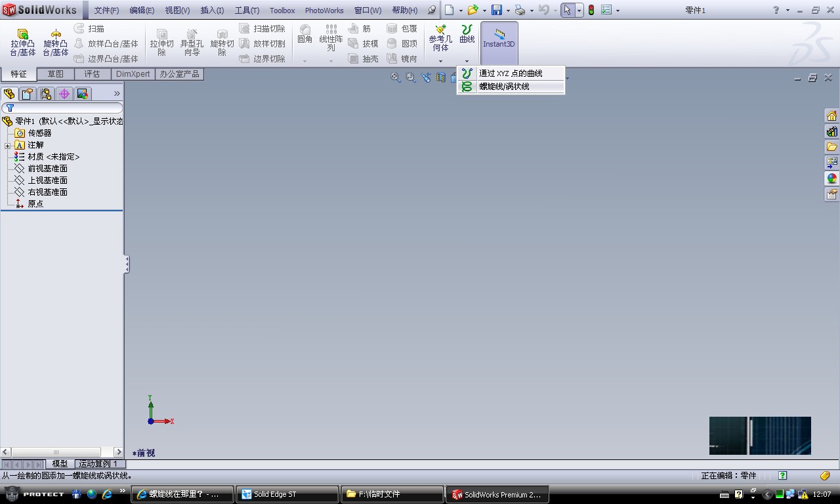Open the Toolbox menu
Viewport: 840px width, 504px height.
[282, 10]
